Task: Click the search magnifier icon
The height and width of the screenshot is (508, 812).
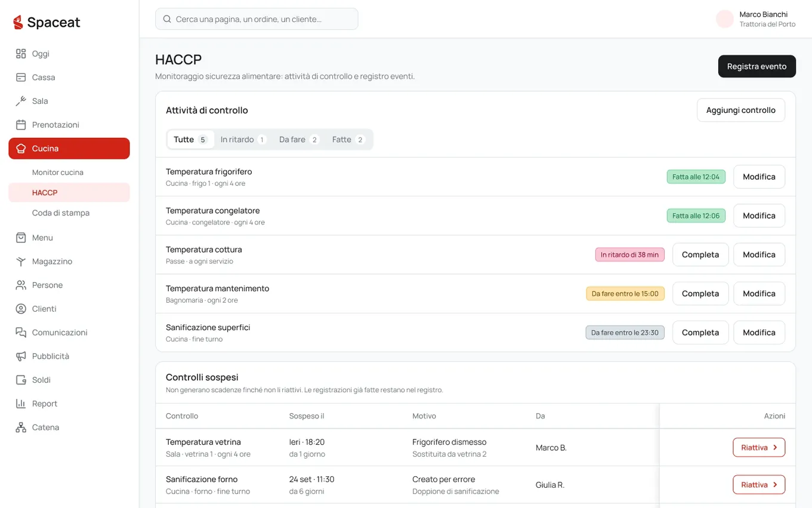Action: [167, 19]
